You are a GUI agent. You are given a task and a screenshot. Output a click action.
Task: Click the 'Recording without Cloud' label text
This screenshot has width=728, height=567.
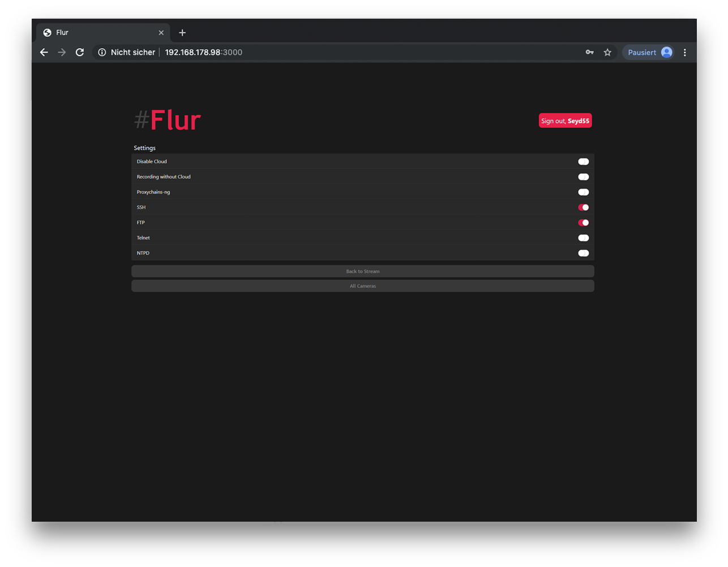coord(164,177)
